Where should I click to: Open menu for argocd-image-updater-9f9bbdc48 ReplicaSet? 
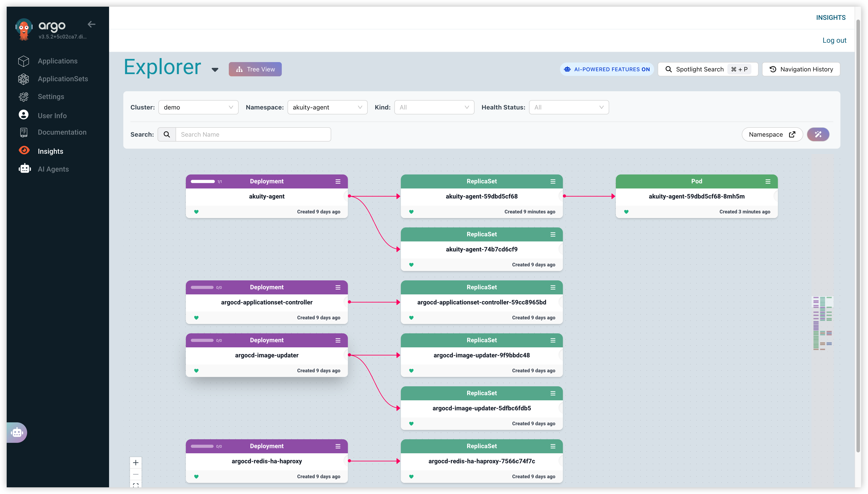point(553,340)
